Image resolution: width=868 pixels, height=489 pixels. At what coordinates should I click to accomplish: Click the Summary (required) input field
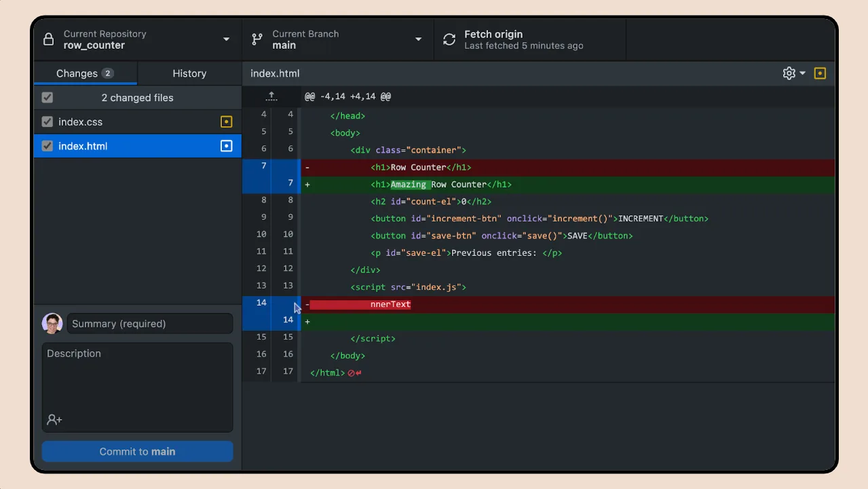pyautogui.click(x=149, y=324)
